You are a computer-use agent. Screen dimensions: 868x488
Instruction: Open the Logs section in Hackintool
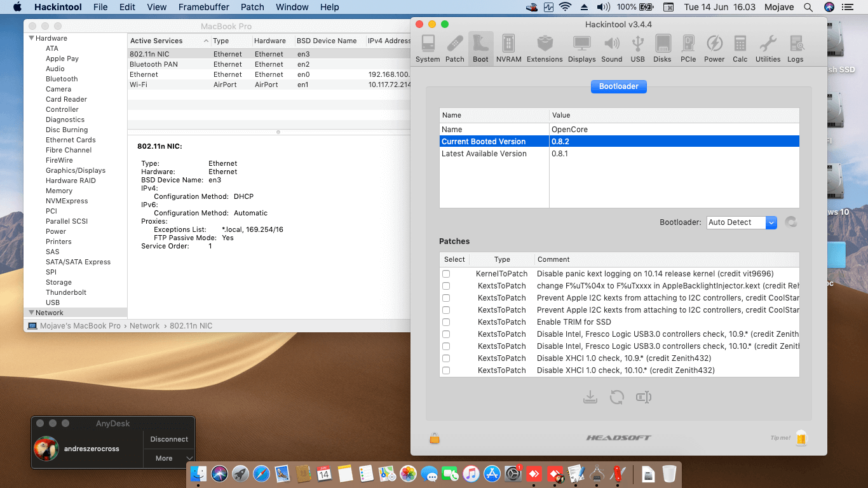point(796,48)
